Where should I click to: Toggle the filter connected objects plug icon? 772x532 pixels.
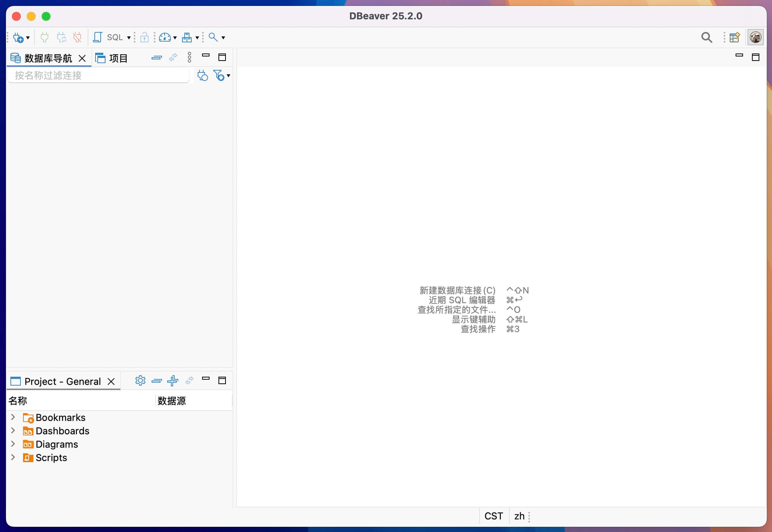coord(202,75)
